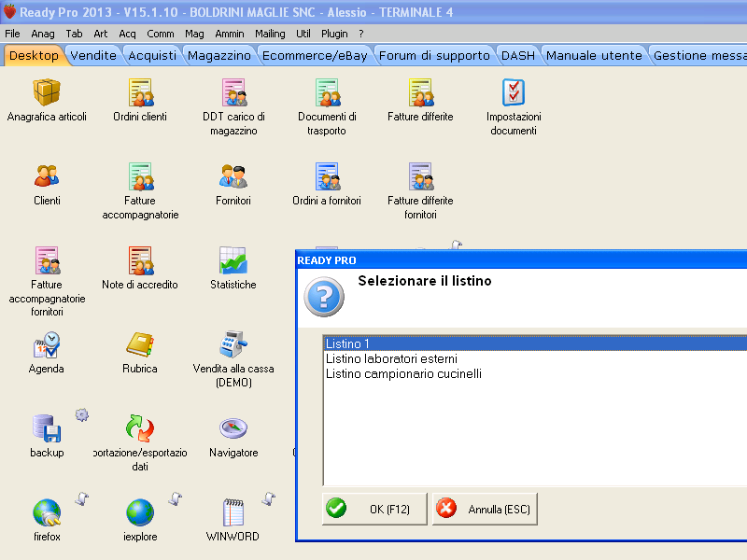The height and width of the screenshot is (560, 747).
Task: Open the ? help menu
Action: click(361, 34)
